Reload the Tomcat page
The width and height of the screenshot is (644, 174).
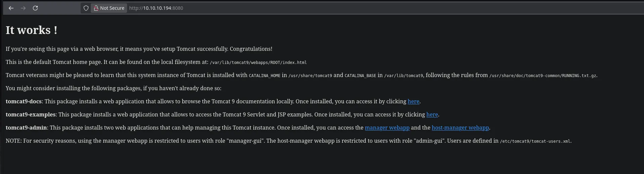pos(35,8)
